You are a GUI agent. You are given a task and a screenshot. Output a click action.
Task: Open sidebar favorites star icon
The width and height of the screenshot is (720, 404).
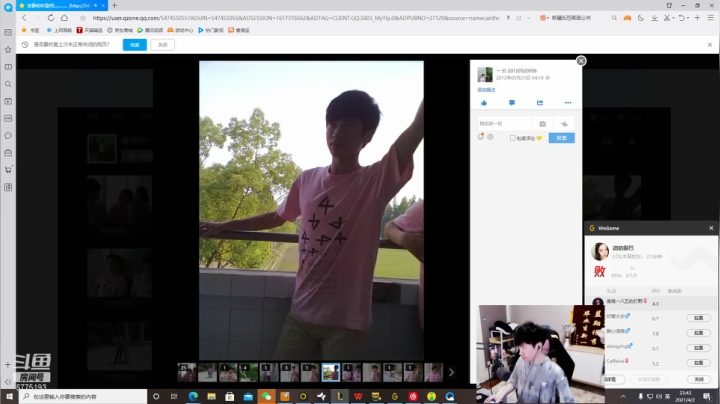[x=8, y=50]
